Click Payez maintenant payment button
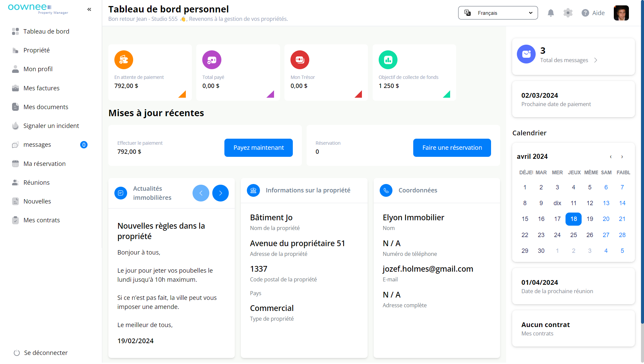 pos(259,148)
